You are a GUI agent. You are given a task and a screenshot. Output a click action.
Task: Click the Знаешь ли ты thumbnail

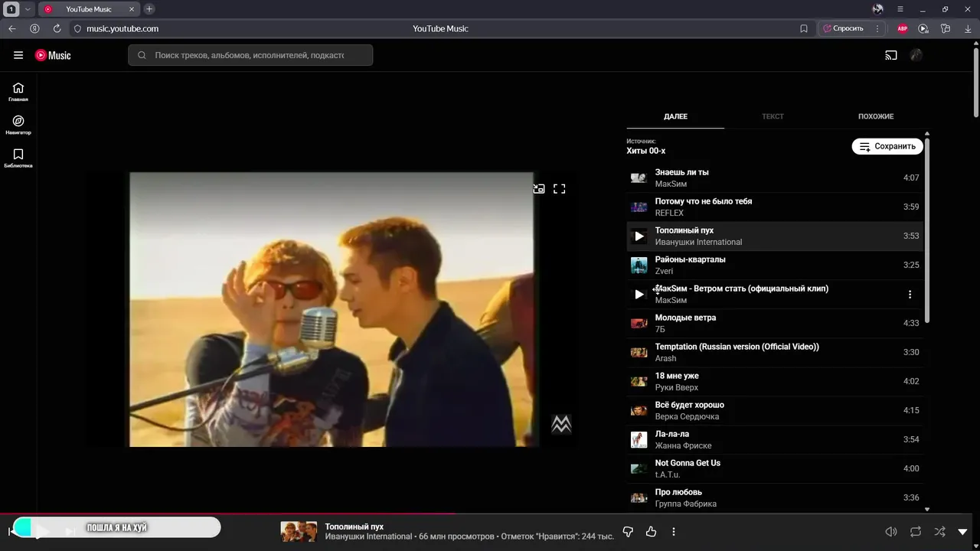point(639,178)
